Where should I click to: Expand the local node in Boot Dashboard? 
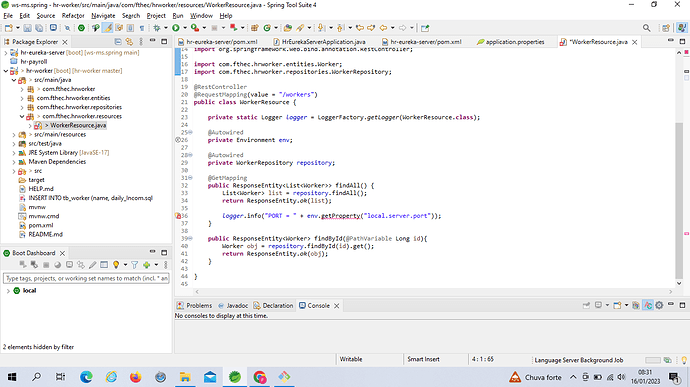pos(8,291)
